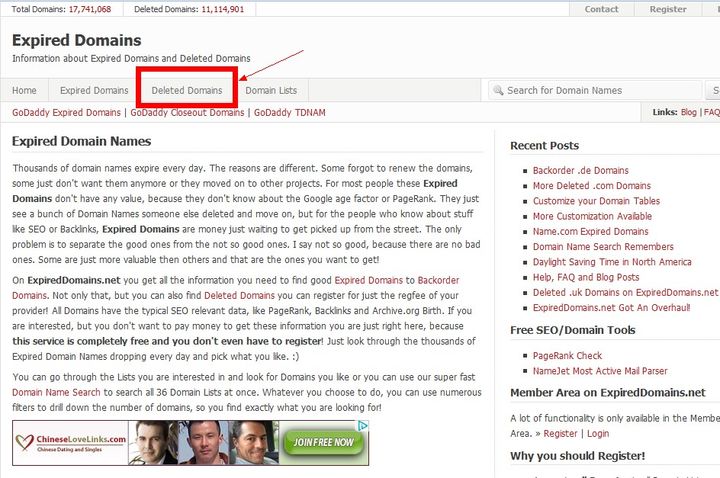
Task: Go to the Home tab
Action: tap(24, 90)
